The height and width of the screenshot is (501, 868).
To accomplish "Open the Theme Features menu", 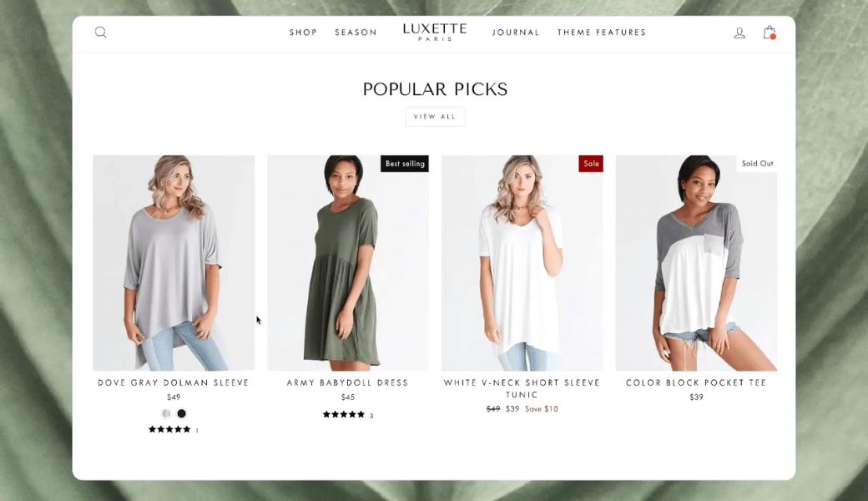I will tap(601, 33).
